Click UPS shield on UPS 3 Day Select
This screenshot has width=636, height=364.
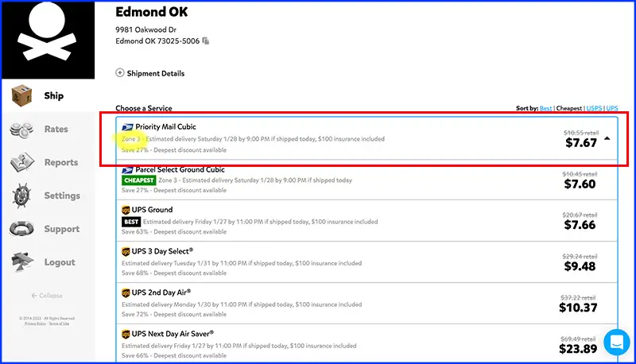(x=126, y=251)
